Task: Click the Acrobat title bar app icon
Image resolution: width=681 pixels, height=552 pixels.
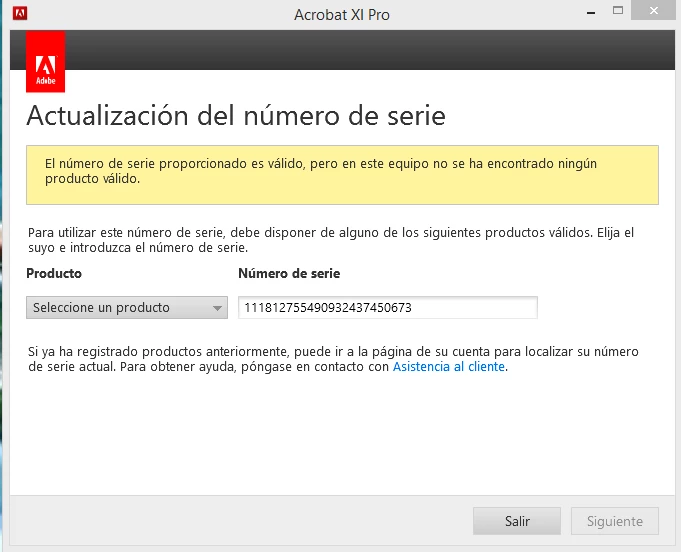Action: pyautogui.click(x=20, y=13)
